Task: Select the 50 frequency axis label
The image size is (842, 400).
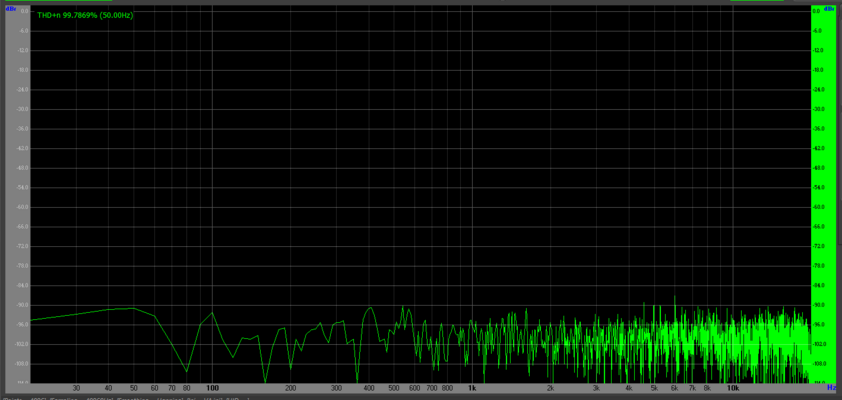Action: click(134, 388)
